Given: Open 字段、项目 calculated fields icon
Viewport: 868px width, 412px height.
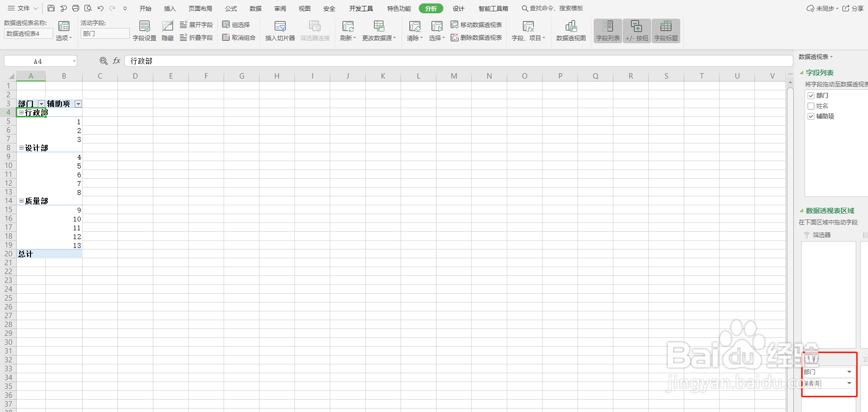Looking at the screenshot, I should [528, 30].
